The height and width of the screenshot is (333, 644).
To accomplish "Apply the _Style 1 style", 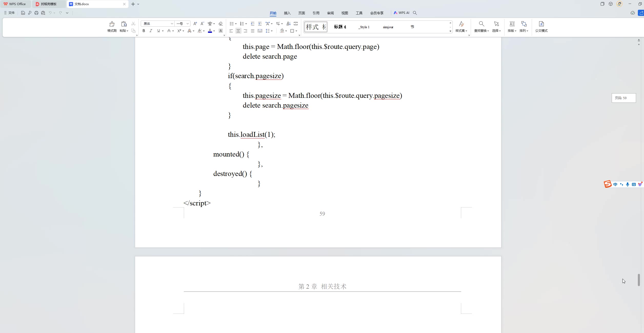I will tap(364, 27).
